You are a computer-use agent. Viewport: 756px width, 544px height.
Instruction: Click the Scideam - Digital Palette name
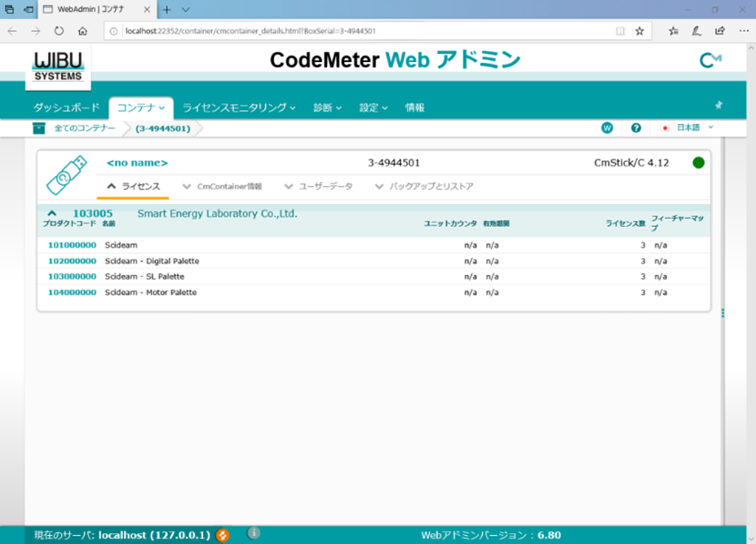point(152,261)
